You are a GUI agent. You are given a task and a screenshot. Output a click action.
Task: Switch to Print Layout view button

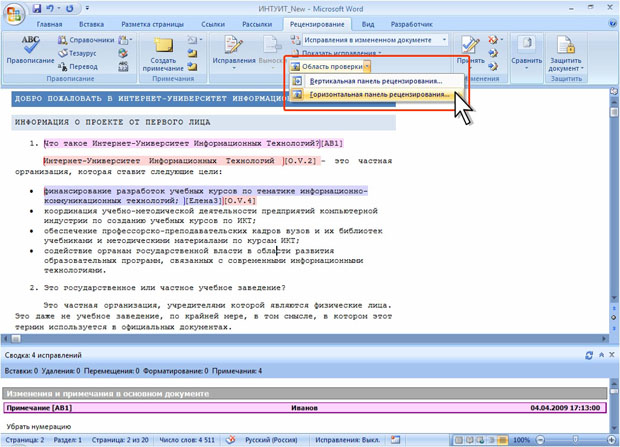(459, 440)
